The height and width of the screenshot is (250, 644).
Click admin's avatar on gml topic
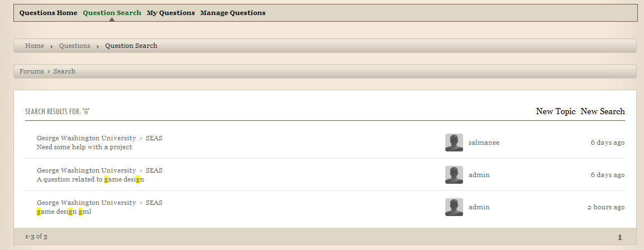tap(454, 207)
